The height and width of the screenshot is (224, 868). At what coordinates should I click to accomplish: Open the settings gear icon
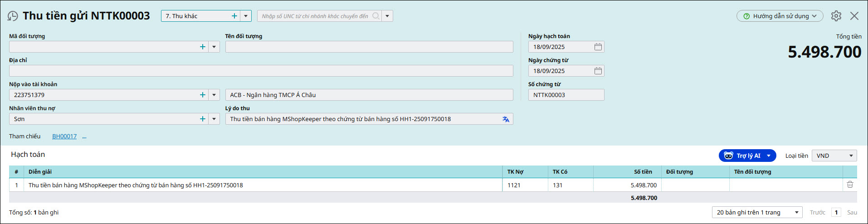coord(836,16)
